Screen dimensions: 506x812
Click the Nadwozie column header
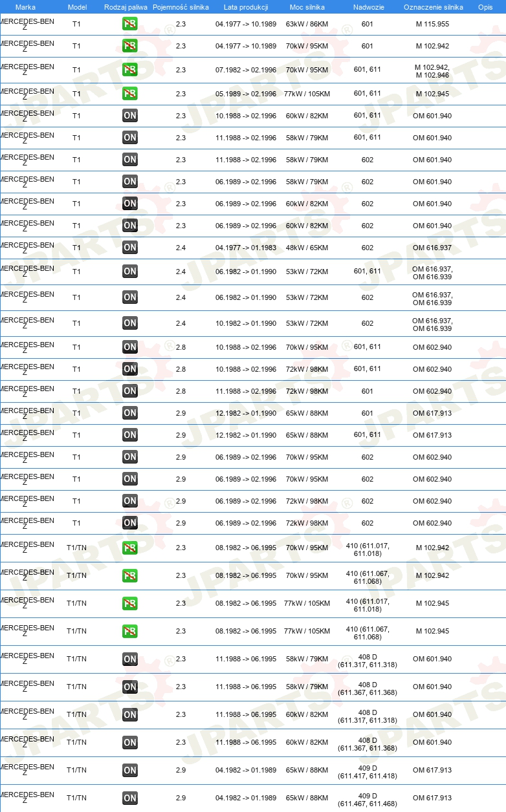pyautogui.click(x=368, y=6)
